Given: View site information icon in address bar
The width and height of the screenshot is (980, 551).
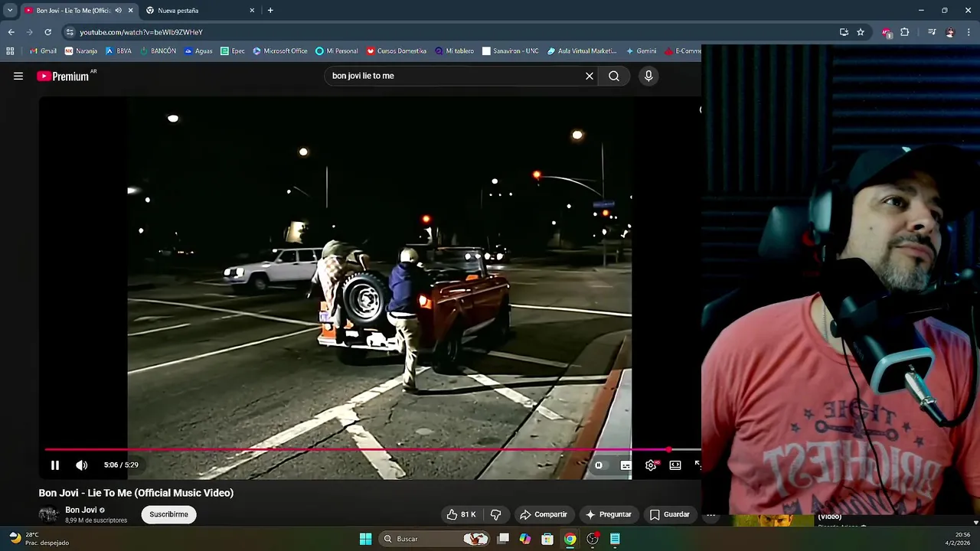Looking at the screenshot, I should tap(70, 32).
